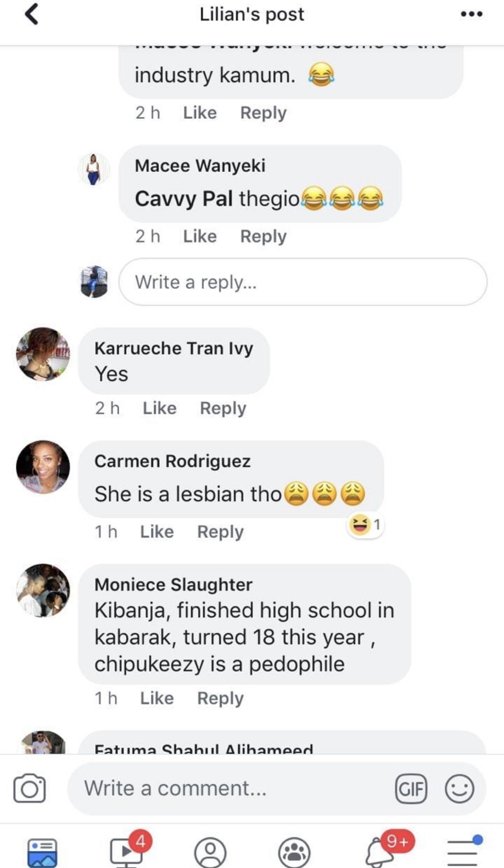Viewport: 504px width, 868px height.
Task: Tap the camera icon to attach a photo
Action: pos(30,789)
